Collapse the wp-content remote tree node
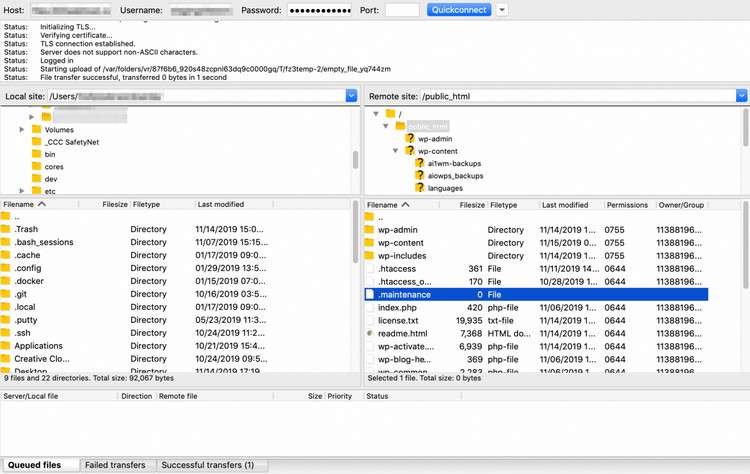750x474 pixels. (x=396, y=151)
